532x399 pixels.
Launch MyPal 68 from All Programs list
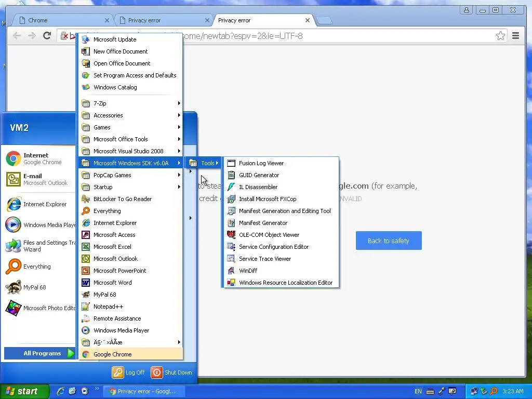tap(130, 295)
